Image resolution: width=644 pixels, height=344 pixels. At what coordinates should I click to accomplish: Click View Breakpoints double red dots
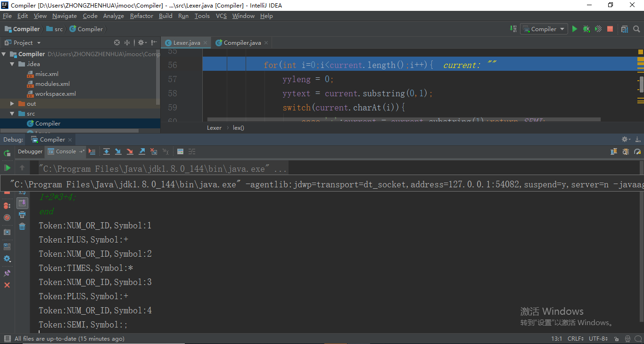click(x=7, y=206)
